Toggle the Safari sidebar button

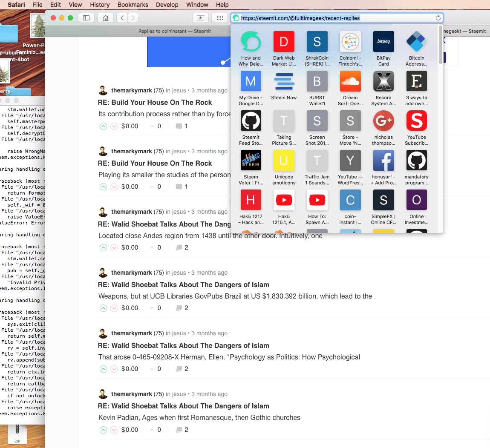tap(86, 18)
